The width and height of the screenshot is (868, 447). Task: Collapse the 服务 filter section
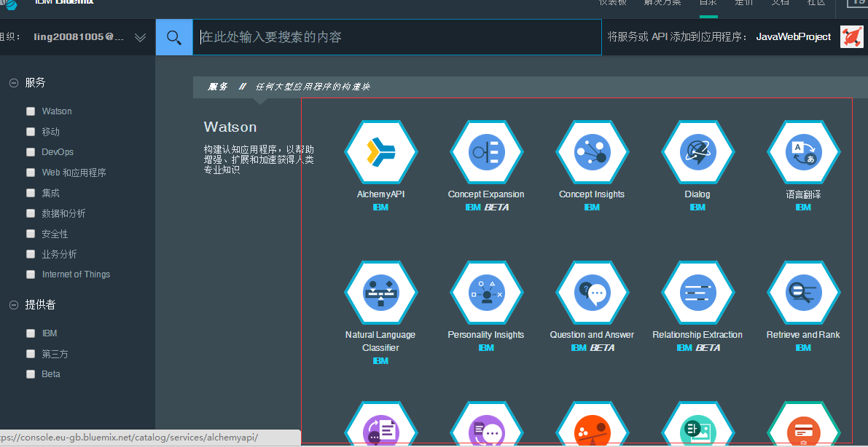(13, 84)
